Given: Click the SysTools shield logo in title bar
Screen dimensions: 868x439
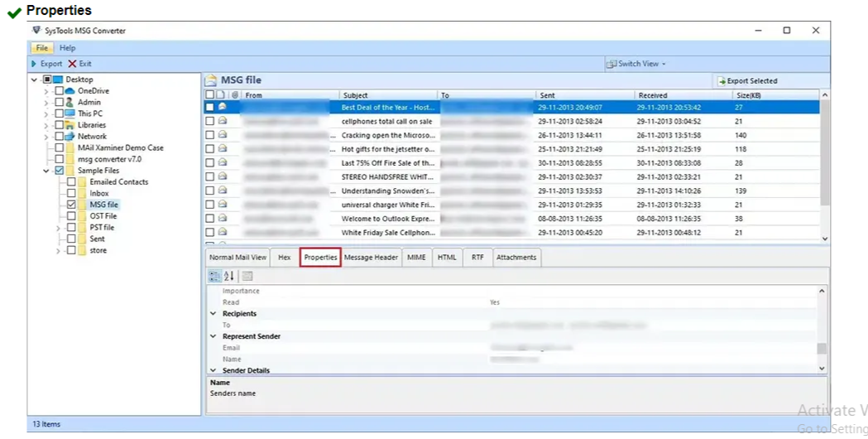Looking at the screenshot, I should (36, 30).
